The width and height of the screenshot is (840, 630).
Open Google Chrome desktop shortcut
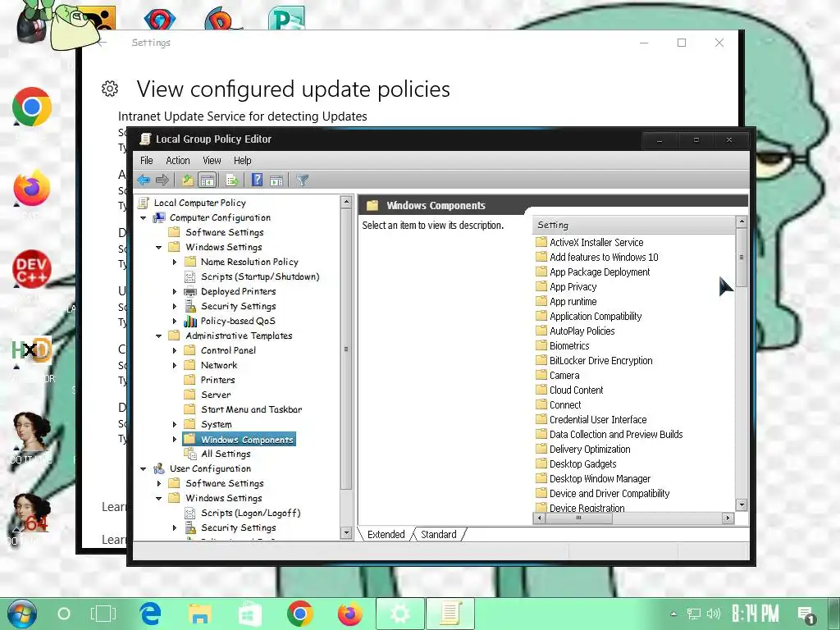[x=32, y=107]
